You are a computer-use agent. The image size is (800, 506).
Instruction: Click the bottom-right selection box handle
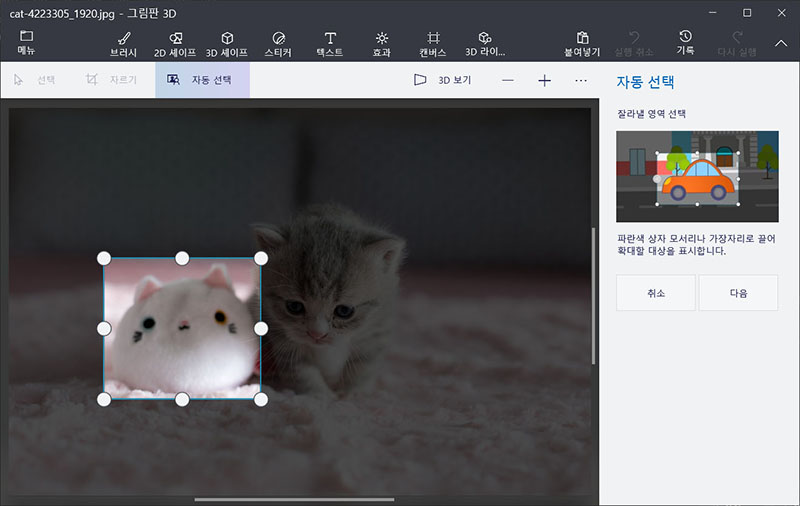click(261, 399)
